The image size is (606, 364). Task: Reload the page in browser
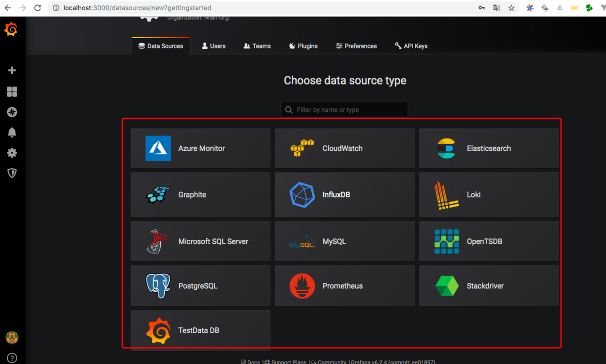[x=38, y=8]
